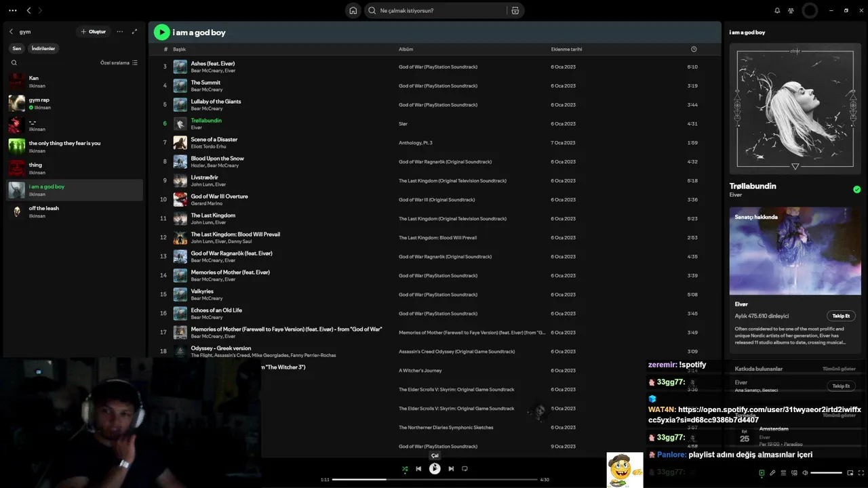The width and height of the screenshot is (868, 488).
Task: Sort tracks by 'Eklenme tarihi' column
Action: pos(566,49)
